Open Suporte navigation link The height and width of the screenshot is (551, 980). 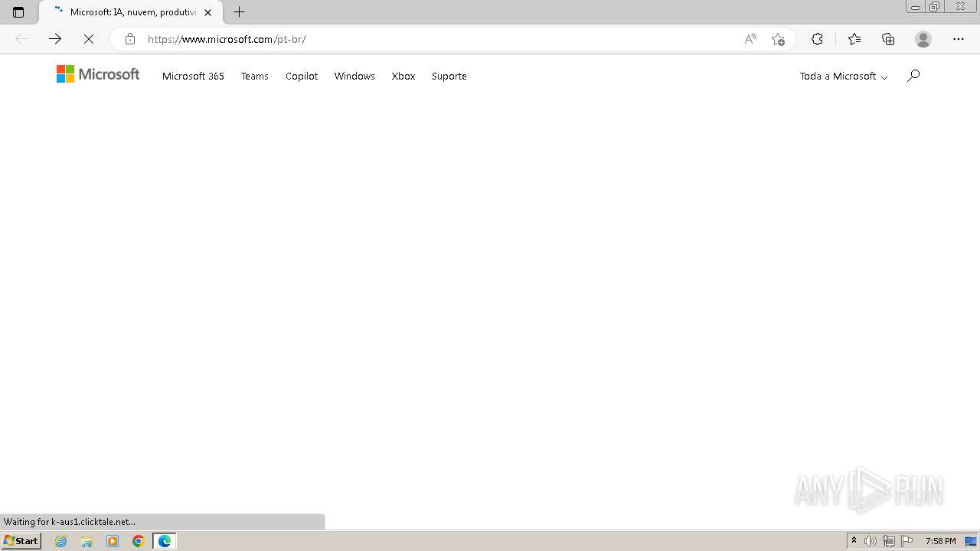[x=449, y=76]
